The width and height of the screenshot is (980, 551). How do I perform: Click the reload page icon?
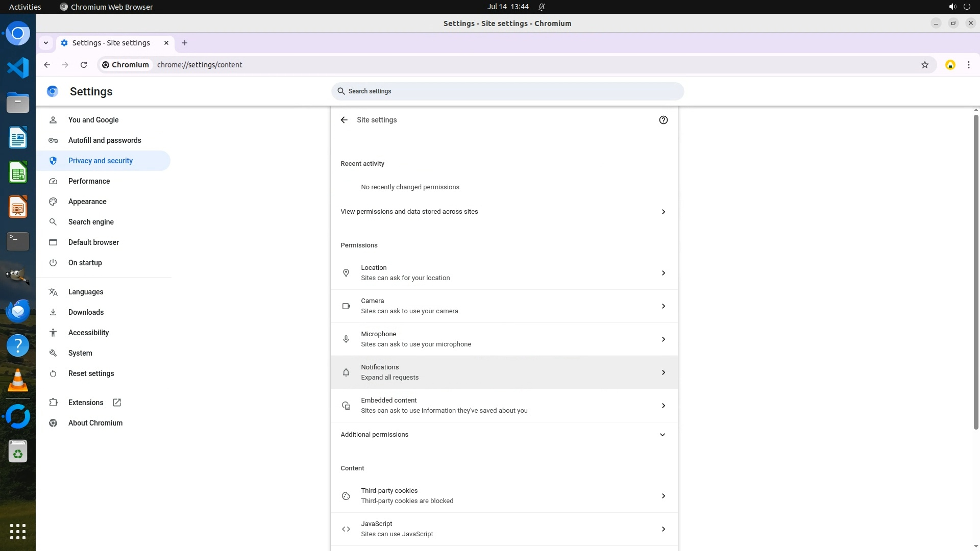pyautogui.click(x=84, y=65)
